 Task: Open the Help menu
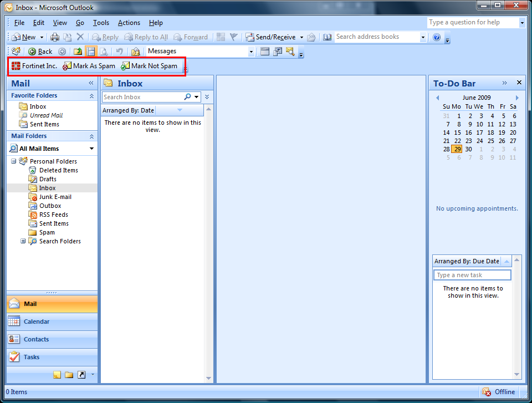(156, 23)
